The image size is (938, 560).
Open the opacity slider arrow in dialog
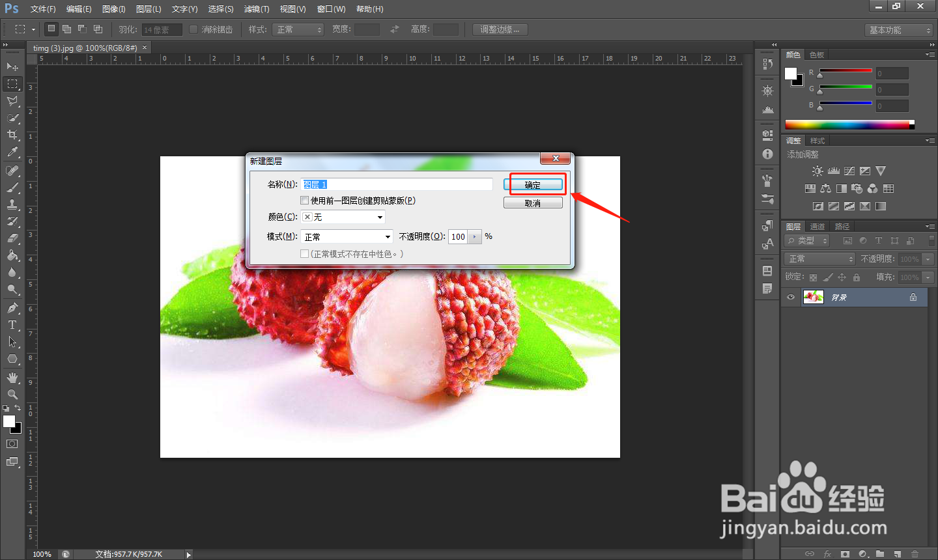[475, 236]
